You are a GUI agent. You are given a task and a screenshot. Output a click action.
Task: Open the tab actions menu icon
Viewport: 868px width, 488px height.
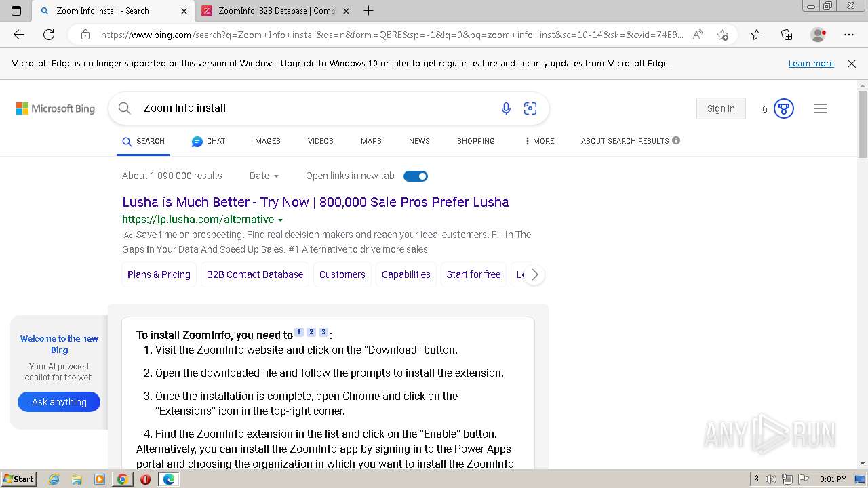tap(16, 11)
